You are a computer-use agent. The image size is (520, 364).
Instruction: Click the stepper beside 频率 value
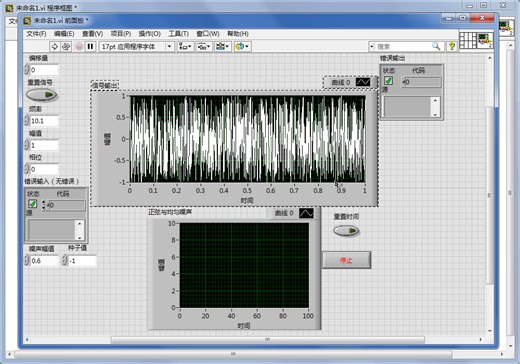click(x=27, y=121)
